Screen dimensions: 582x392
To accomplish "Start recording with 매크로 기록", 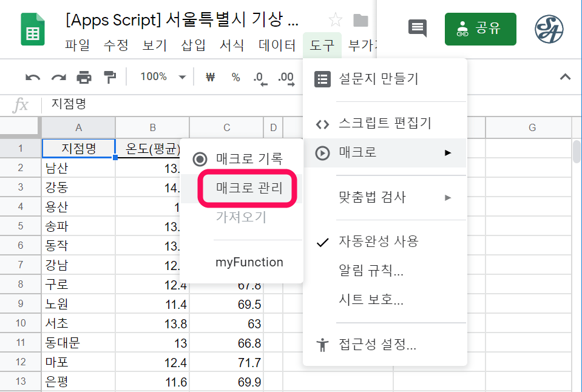I will coord(249,159).
